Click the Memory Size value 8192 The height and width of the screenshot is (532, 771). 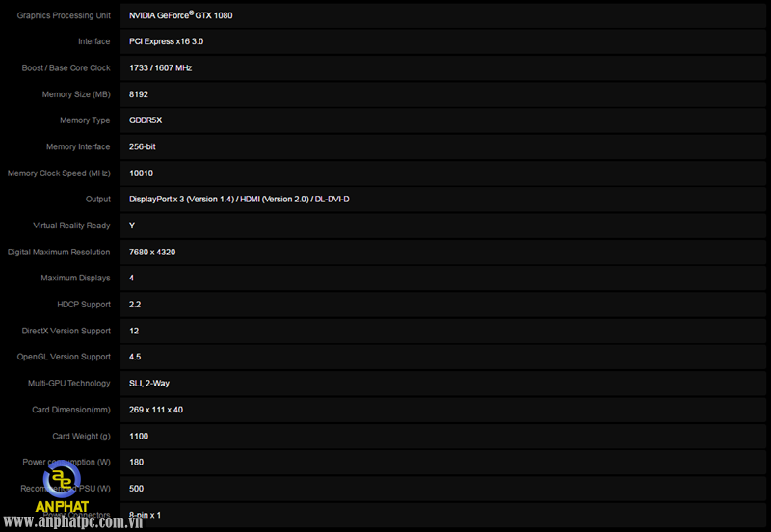(139, 94)
